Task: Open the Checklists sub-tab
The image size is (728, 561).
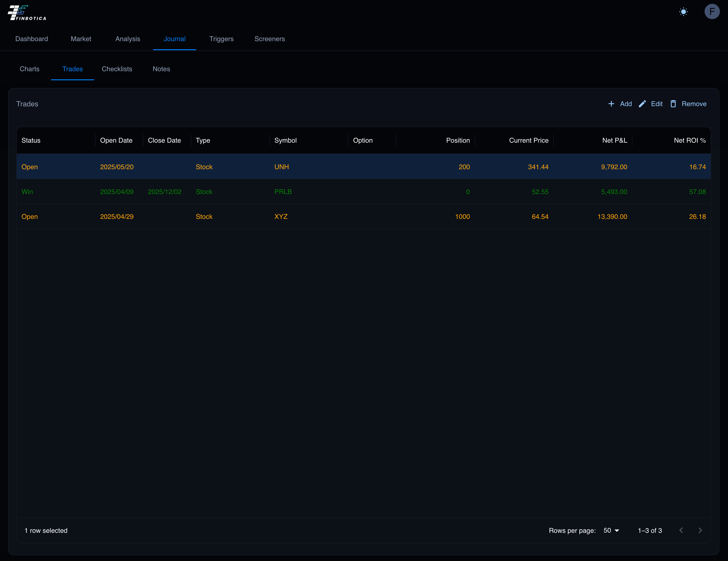Action: pyautogui.click(x=117, y=69)
